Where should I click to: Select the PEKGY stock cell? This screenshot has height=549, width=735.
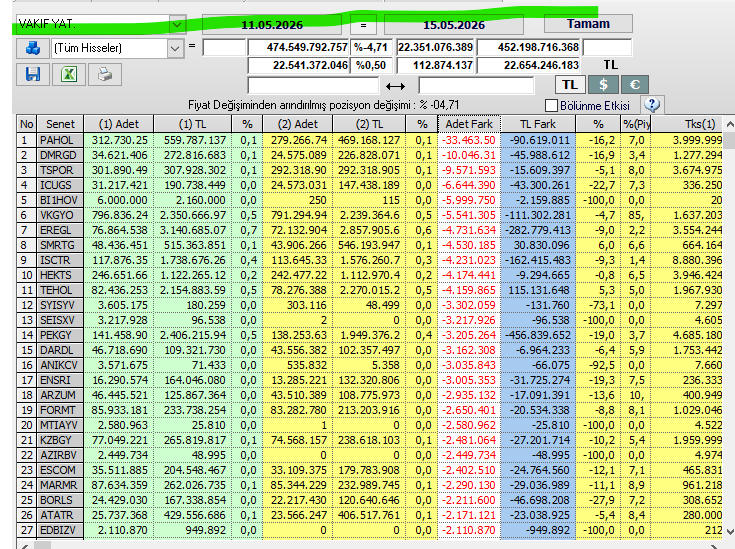pos(60,335)
